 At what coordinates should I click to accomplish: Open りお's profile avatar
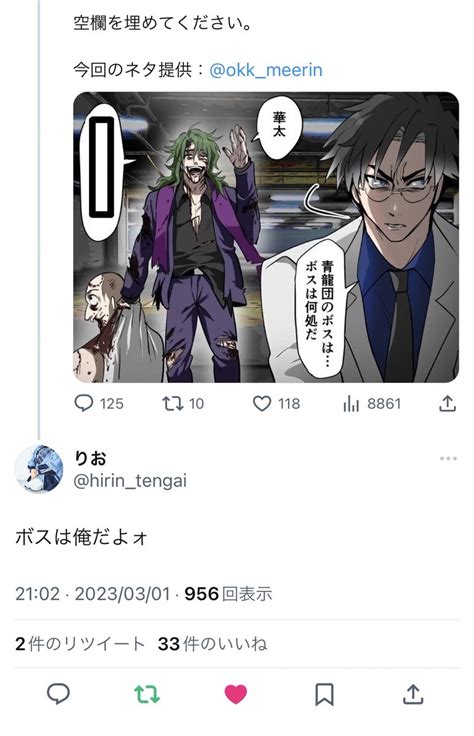(x=39, y=468)
